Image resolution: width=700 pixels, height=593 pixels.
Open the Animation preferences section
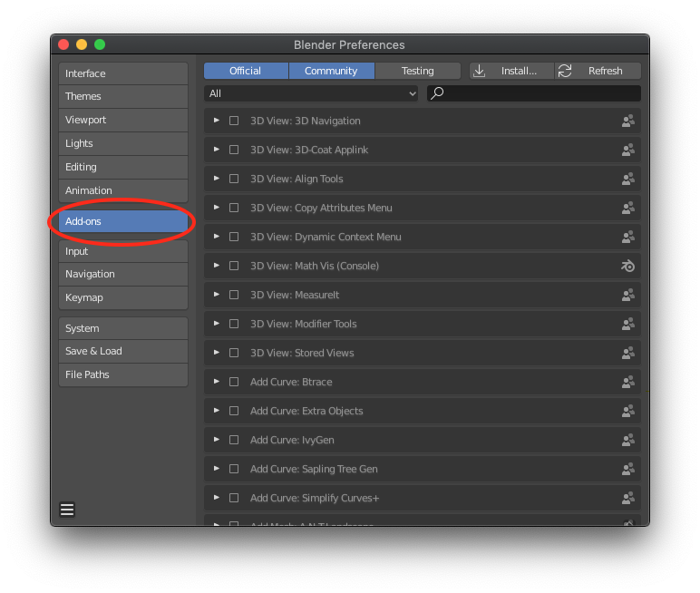(123, 190)
